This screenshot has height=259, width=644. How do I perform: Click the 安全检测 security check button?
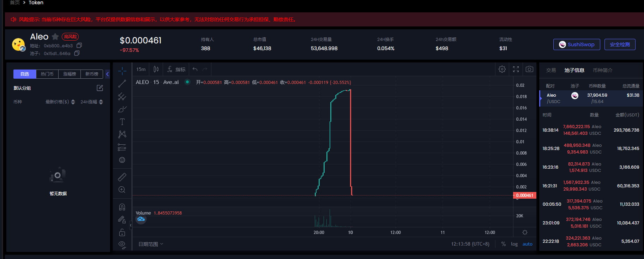tap(620, 44)
